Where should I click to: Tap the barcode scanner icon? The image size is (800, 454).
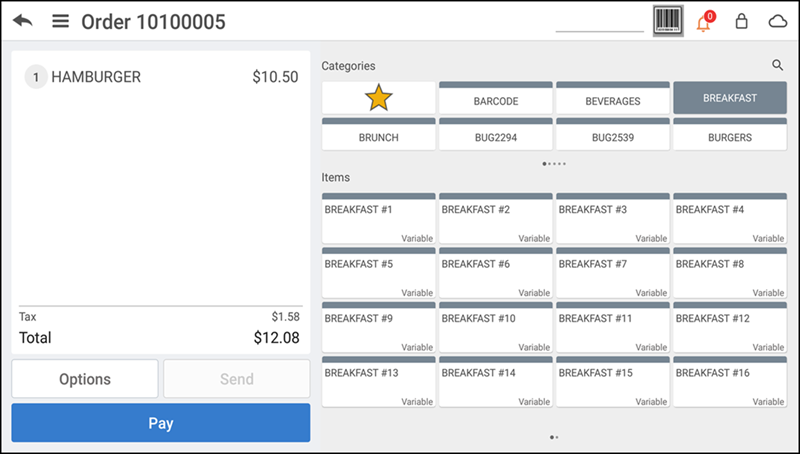(668, 20)
